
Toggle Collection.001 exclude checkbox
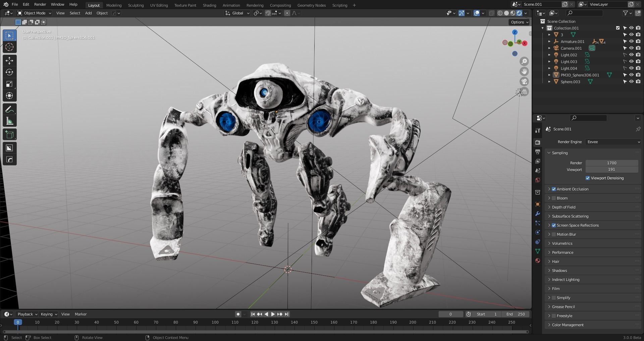pos(618,28)
